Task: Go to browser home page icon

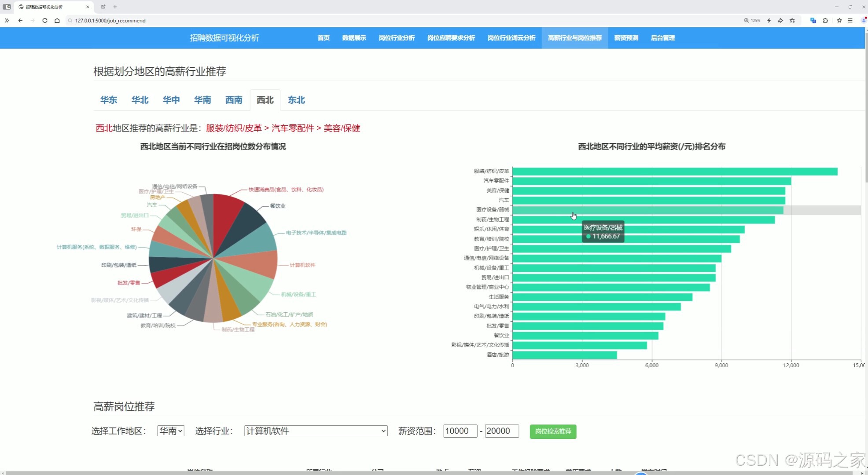Action: click(x=57, y=20)
